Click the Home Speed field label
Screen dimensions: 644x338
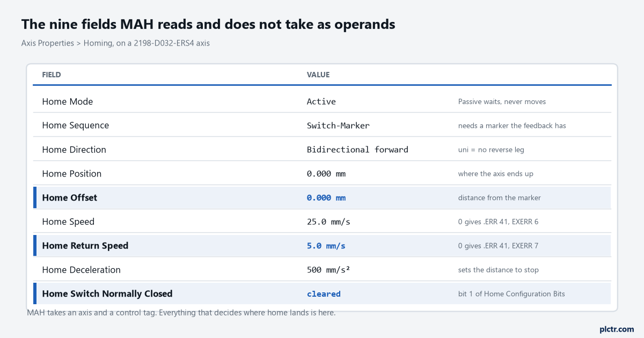[68, 222]
